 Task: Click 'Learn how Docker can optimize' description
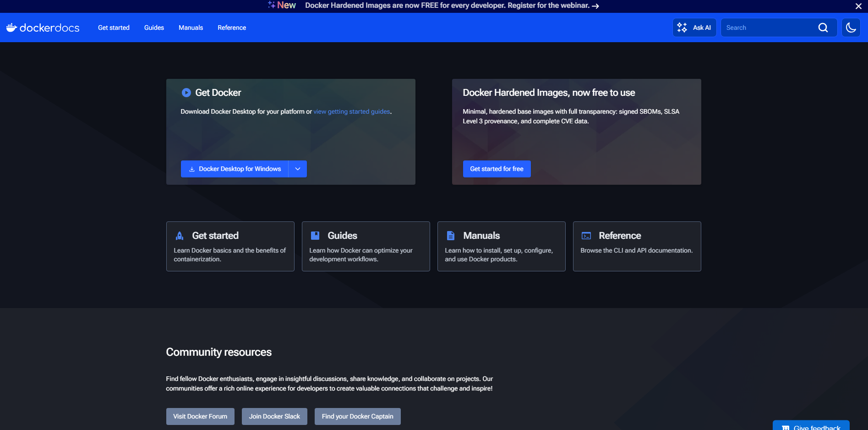click(361, 255)
